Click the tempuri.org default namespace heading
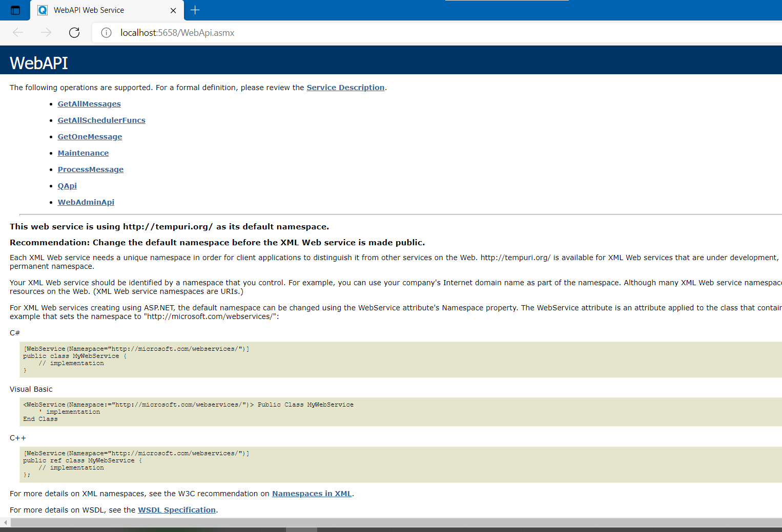782x532 pixels. click(x=169, y=227)
